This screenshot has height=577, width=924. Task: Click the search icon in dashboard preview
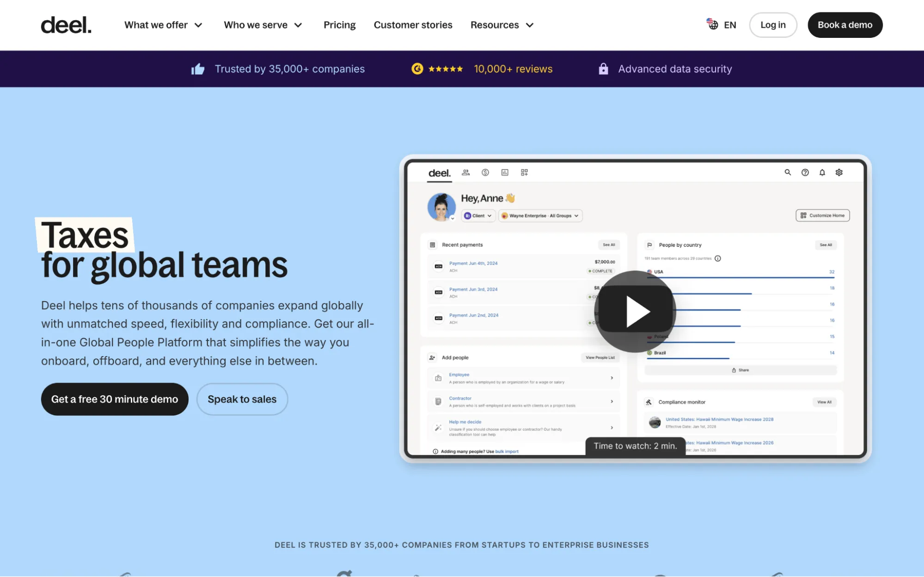tap(788, 172)
